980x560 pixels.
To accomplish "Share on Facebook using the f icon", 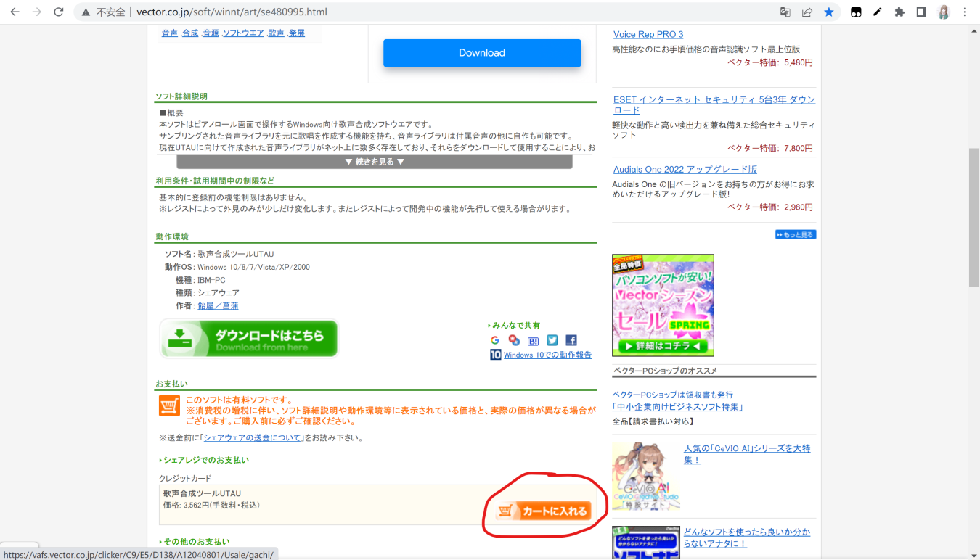I will (571, 340).
